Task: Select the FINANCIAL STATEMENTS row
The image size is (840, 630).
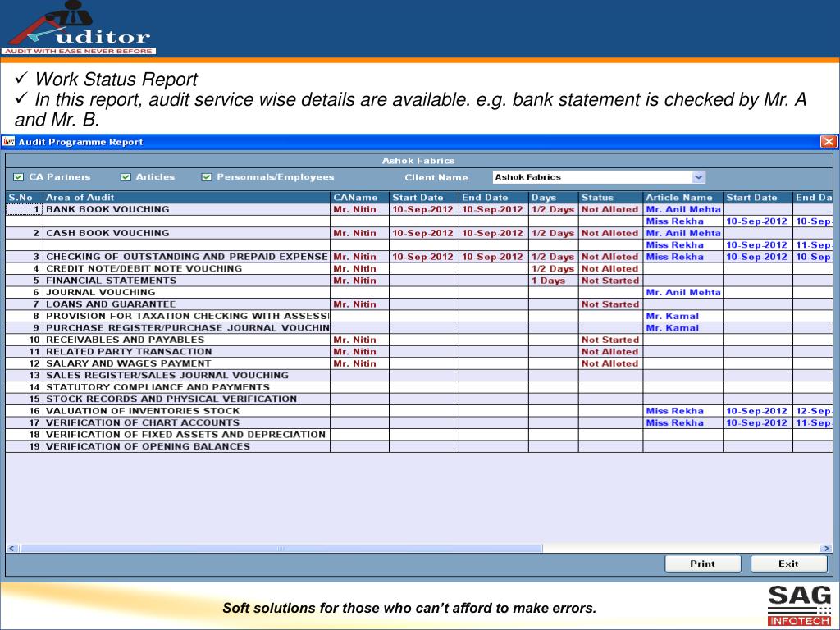Action: click(x=419, y=281)
